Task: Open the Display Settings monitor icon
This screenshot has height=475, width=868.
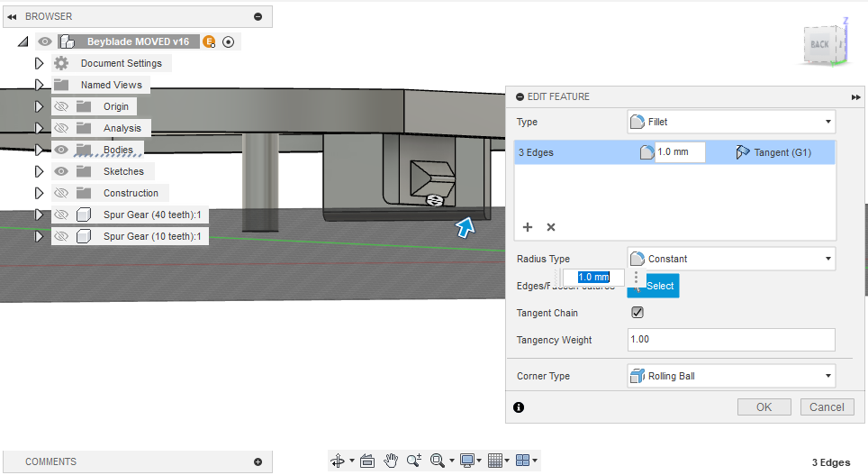Action: tap(467, 461)
